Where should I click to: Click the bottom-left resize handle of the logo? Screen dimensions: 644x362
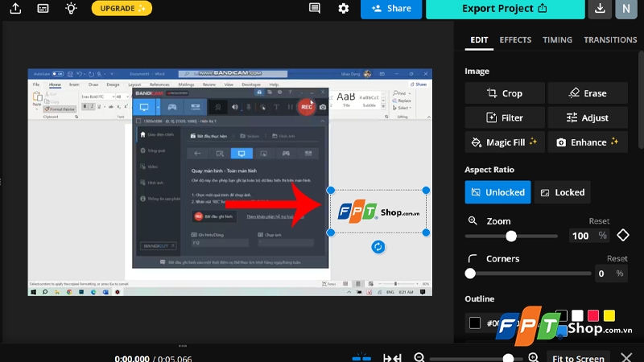pyautogui.click(x=331, y=232)
